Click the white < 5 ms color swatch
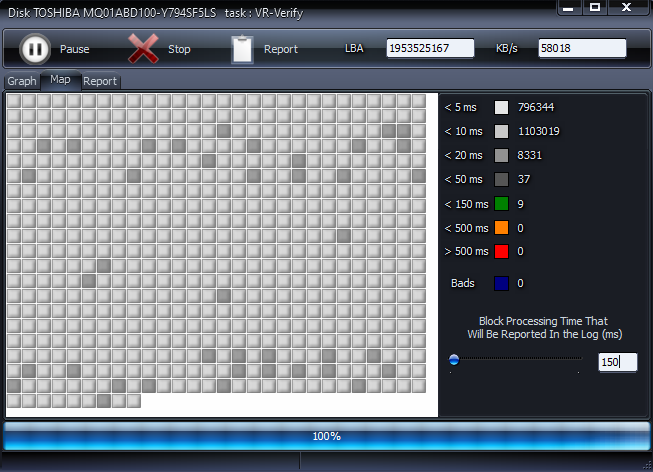This screenshot has width=653, height=472. click(x=501, y=107)
